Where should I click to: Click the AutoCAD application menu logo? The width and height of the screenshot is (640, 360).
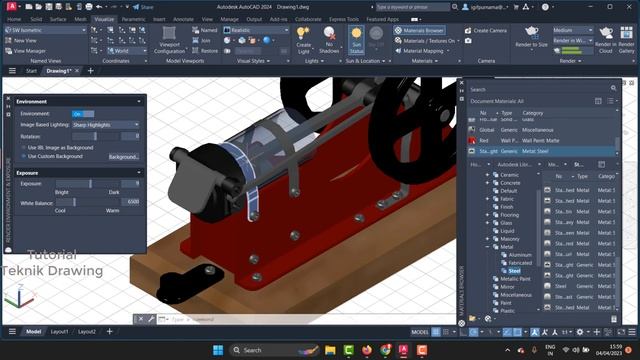point(12,7)
